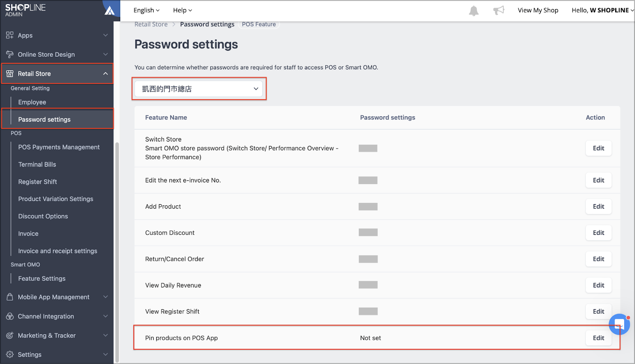This screenshot has width=635, height=364.
Task: Click the View My Shop link
Action: [x=538, y=10]
